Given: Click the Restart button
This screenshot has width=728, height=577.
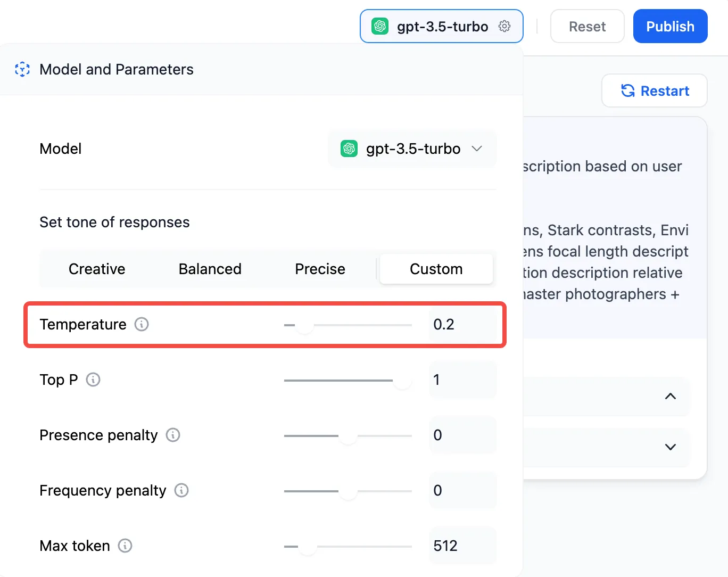Looking at the screenshot, I should (655, 91).
